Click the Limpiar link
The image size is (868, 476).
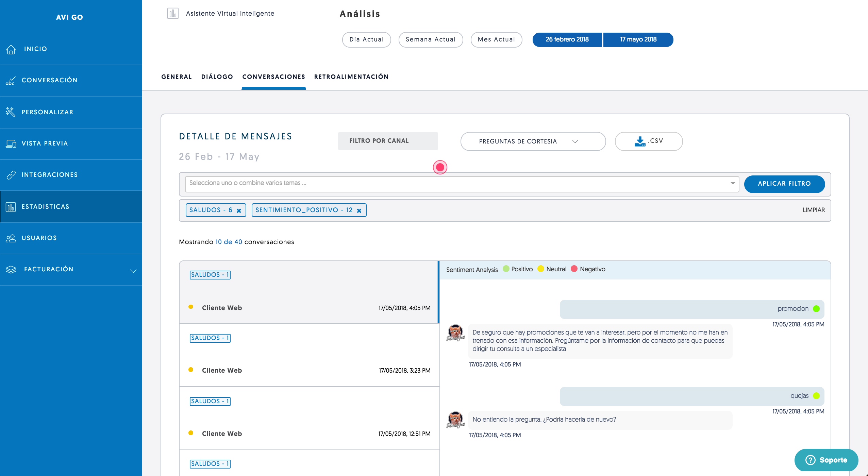814,210
